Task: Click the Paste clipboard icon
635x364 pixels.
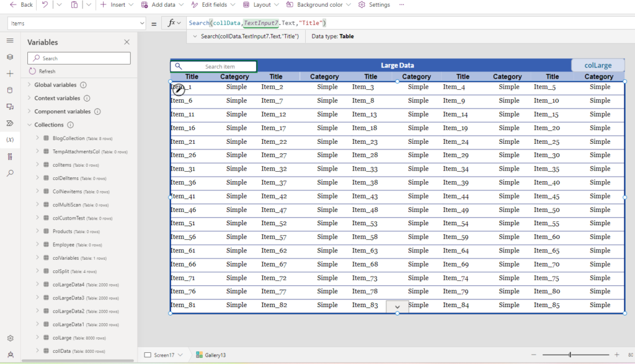Action: pos(74,5)
